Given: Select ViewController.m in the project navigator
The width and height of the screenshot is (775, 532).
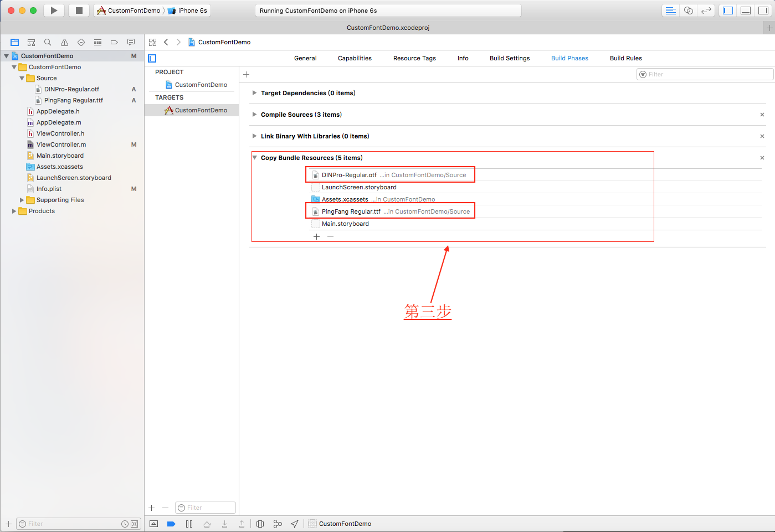Looking at the screenshot, I should click(61, 144).
